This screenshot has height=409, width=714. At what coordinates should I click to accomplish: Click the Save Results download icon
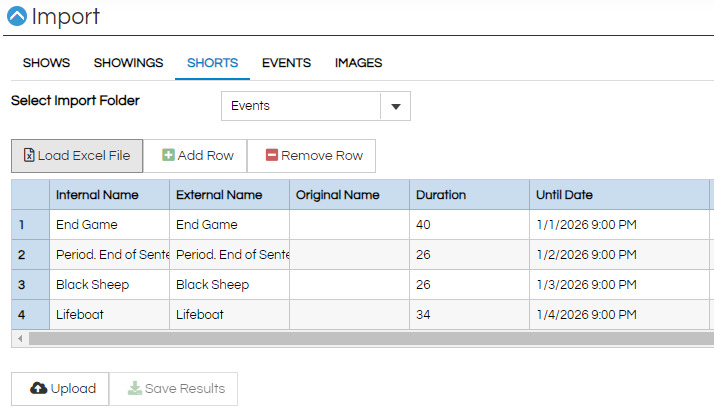[x=134, y=388]
